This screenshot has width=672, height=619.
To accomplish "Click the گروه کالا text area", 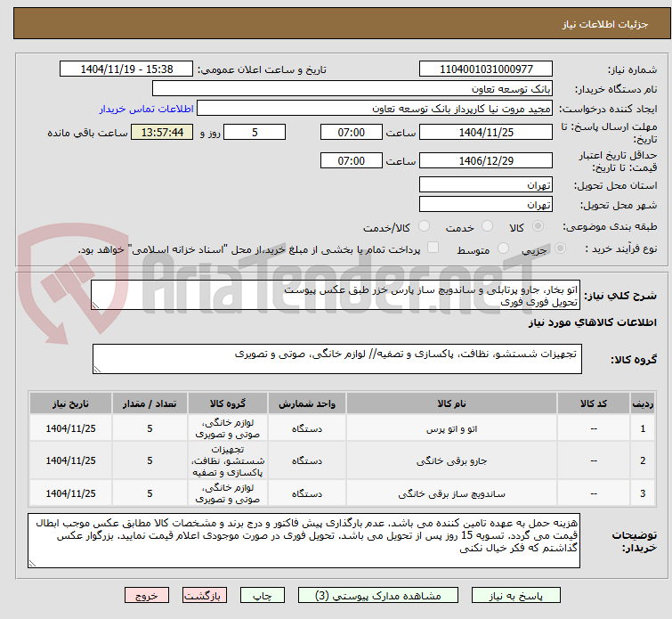I will tap(337, 359).
